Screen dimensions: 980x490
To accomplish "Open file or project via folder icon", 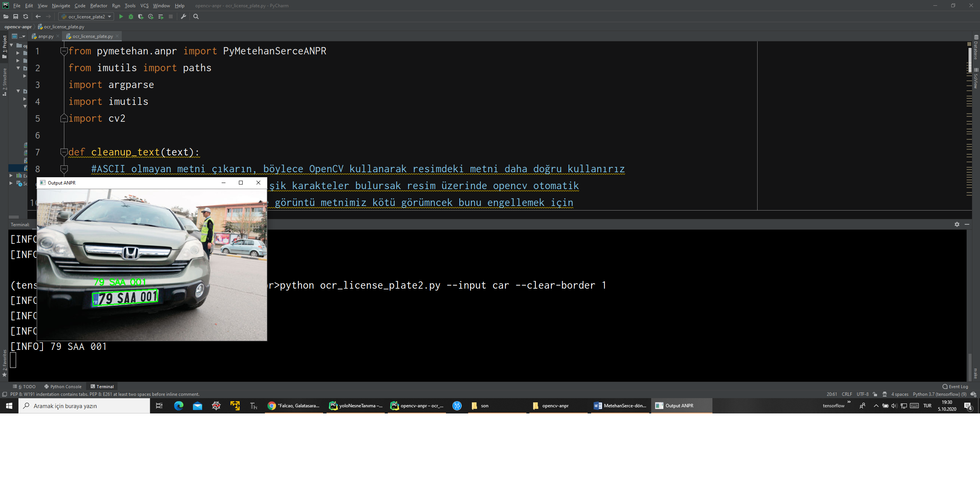I will click(6, 16).
